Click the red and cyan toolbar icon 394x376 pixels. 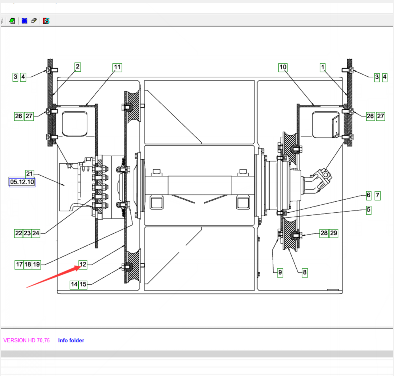46,21
